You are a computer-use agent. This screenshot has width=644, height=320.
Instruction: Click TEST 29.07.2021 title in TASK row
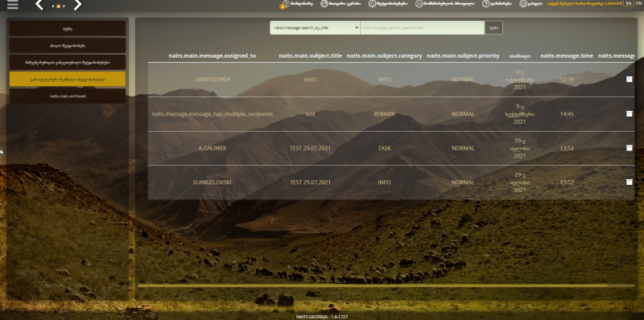[x=310, y=148]
